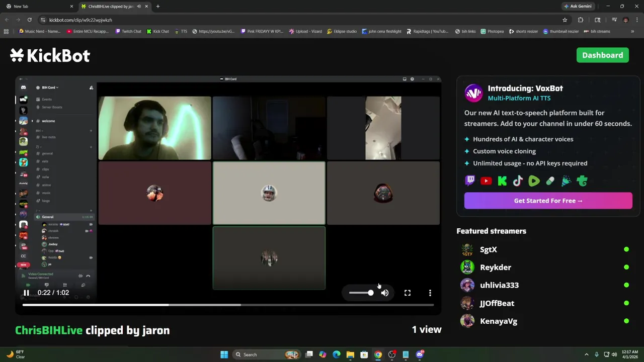Show more bookmarks via the chevron
The image size is (644, 362).
pos(632,31)
